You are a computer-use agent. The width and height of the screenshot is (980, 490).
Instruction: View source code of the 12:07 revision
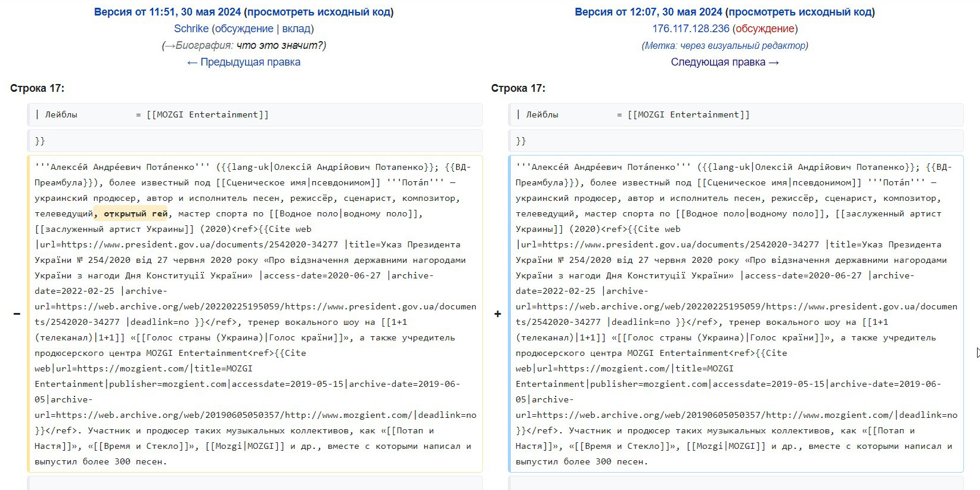click(800, 12)
